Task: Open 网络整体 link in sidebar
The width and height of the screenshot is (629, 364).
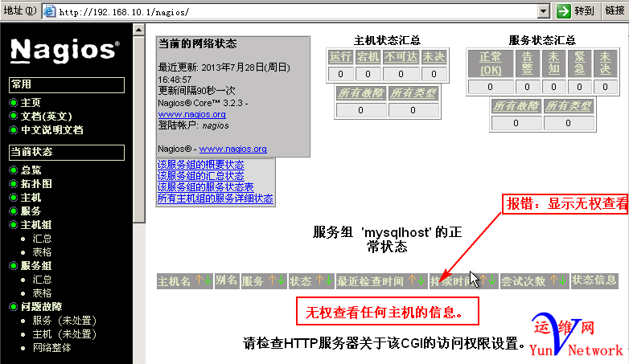Action: [x=51, y=348]
